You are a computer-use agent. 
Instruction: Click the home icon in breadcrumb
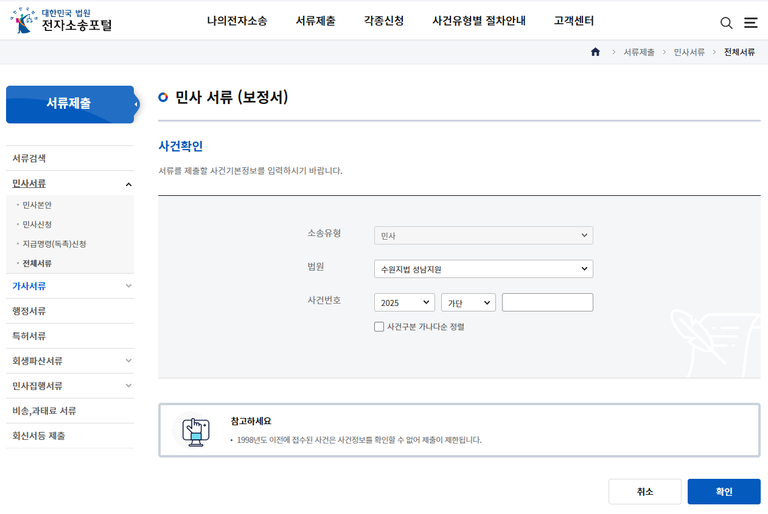click(596, 51)
